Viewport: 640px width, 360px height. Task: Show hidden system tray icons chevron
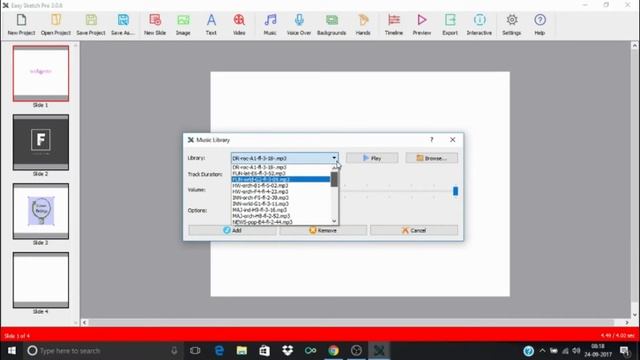[x=542, y=351]
